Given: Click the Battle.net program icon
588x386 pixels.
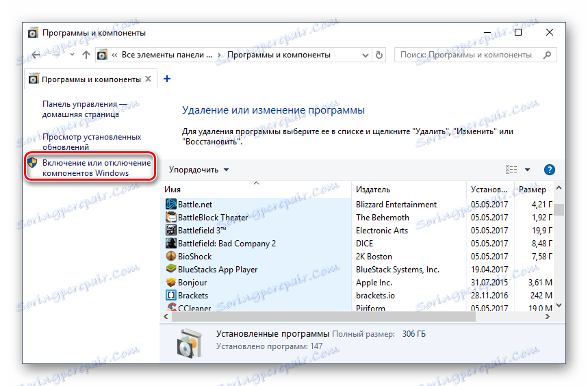Looking at the screenshot, I should [x=171, y=204].
